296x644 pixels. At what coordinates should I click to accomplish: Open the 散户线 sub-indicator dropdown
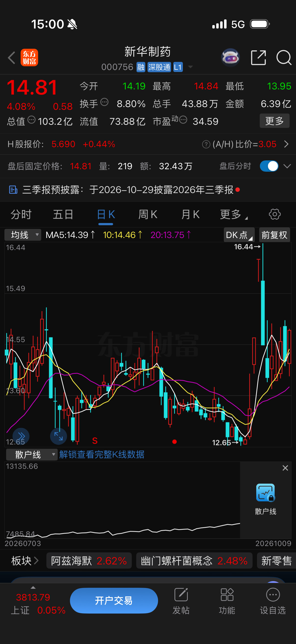click(32, 454)
